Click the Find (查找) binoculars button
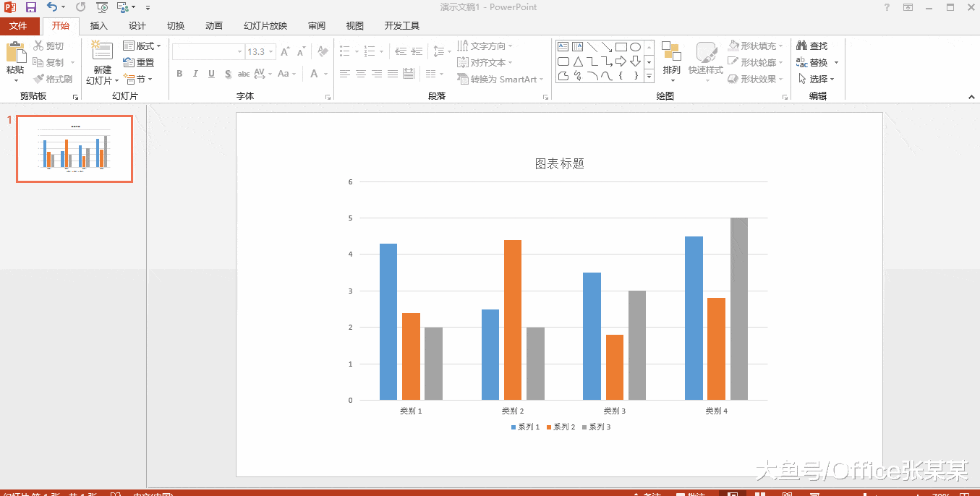 pos(812,46)
